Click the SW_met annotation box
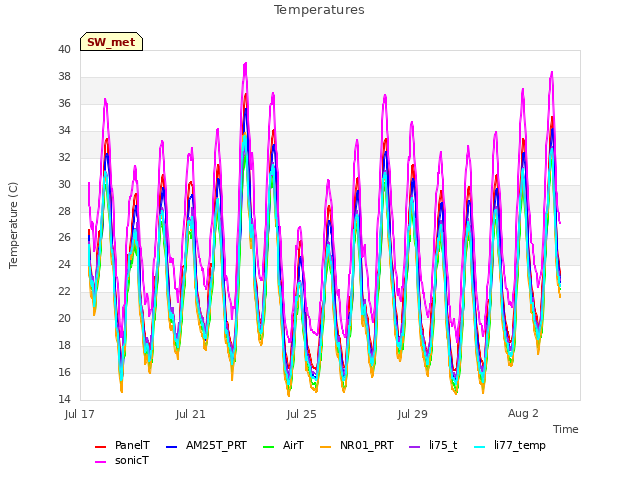 111,42
